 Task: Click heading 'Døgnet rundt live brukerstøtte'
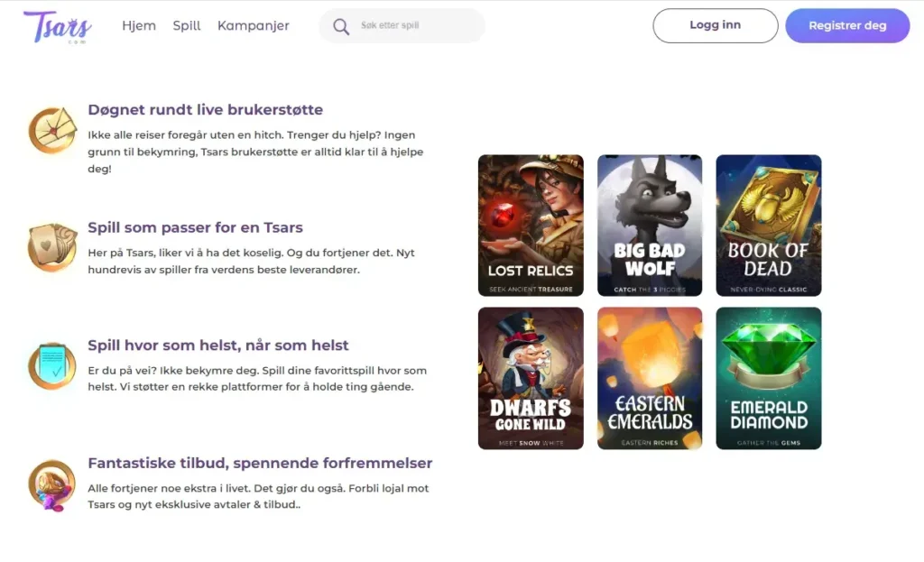click(x=205, y=109)
